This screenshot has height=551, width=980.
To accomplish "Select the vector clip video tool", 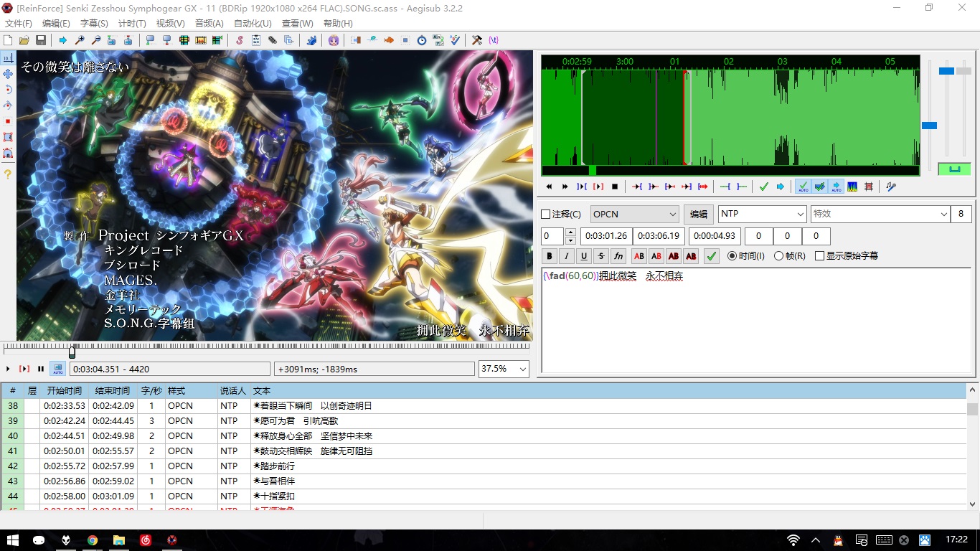I will pos(8,153).
